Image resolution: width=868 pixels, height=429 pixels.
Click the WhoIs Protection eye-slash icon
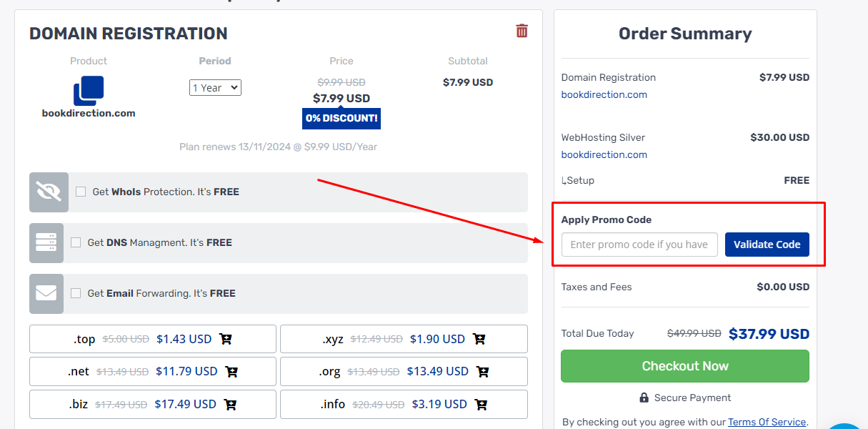(x=47, y=192)
